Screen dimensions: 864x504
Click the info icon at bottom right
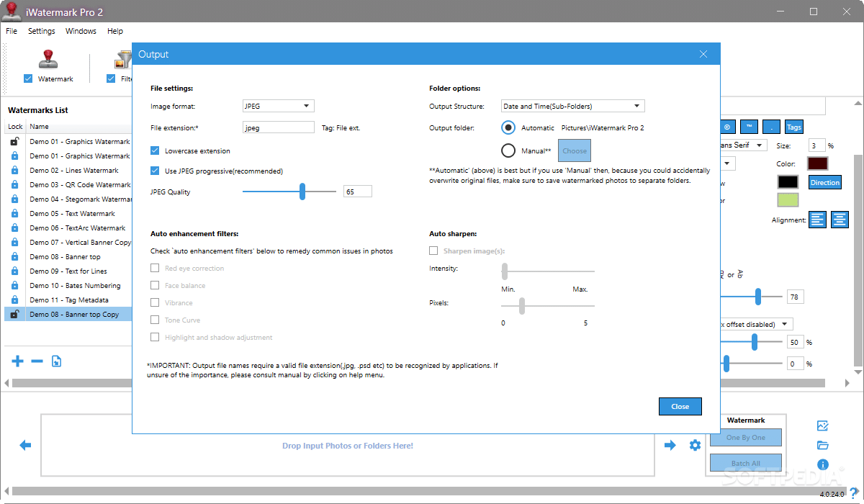(823, 465)
